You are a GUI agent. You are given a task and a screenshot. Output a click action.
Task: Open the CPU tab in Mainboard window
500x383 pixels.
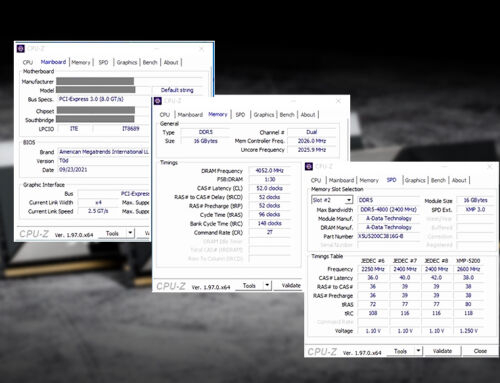click(x=28, y=62)
